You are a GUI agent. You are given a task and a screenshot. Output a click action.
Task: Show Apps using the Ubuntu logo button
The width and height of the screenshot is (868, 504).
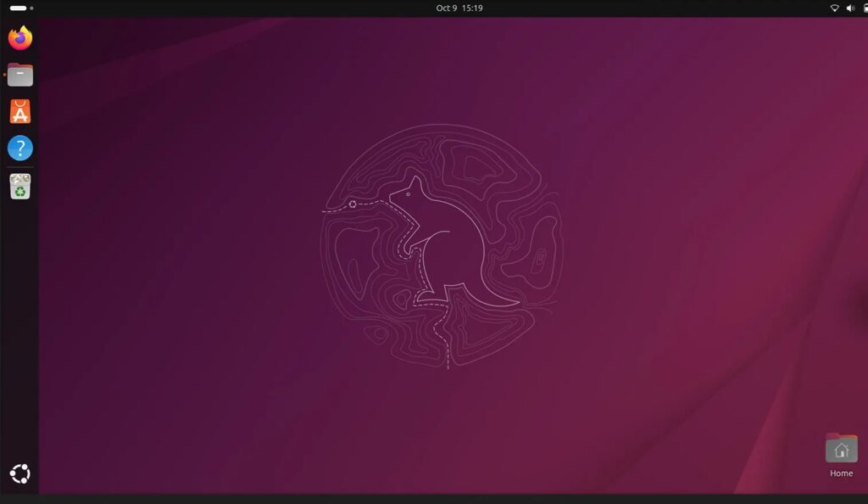[19, 473]
